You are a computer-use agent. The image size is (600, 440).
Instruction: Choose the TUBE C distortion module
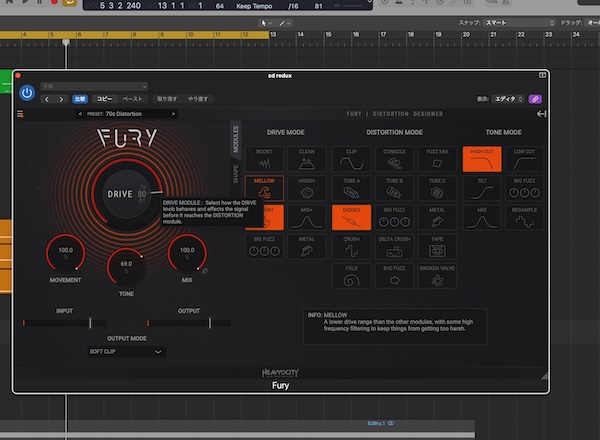tap(437, 188)
